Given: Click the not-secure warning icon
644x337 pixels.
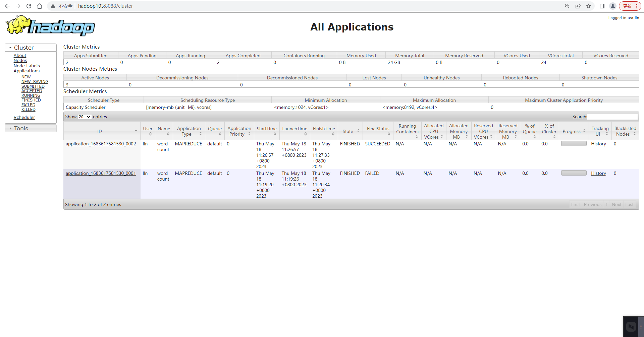Looking at the screenshot, I should [x=53, y=6].
